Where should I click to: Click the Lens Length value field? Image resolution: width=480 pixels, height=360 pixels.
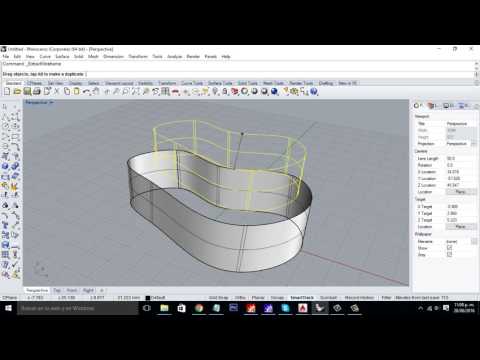(461, 158)
